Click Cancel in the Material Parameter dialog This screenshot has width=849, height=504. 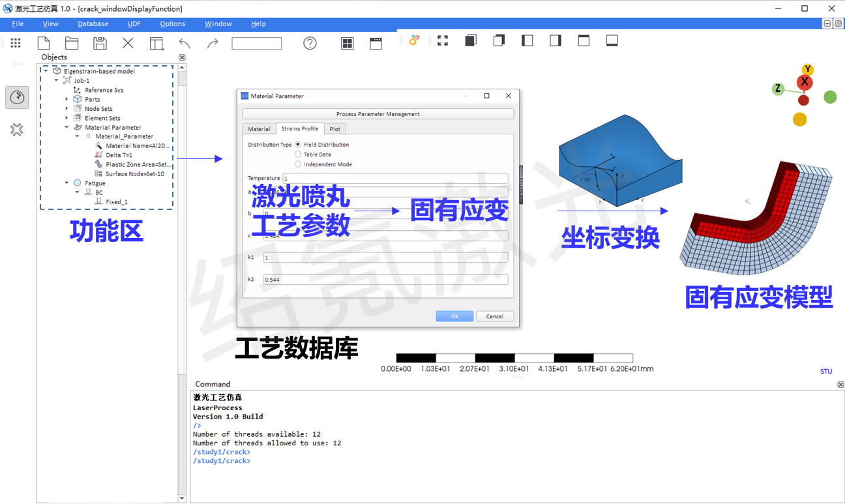(x=494, y=316)
